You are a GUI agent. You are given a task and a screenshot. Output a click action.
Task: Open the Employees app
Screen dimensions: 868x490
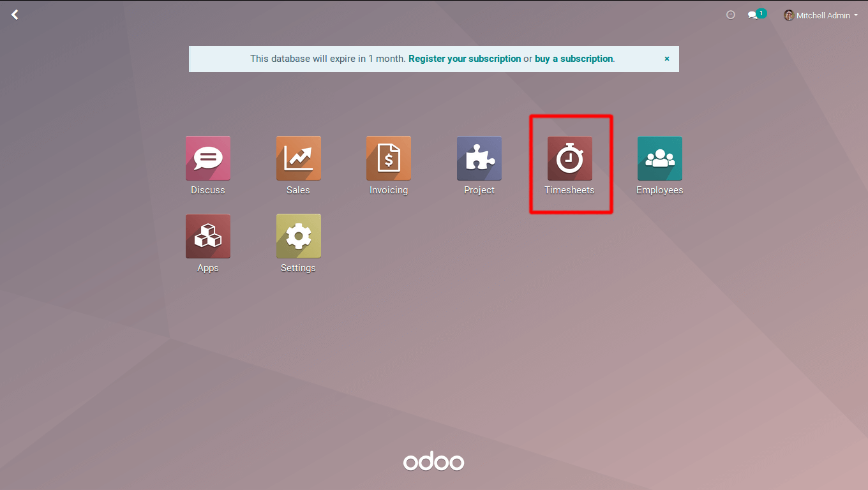click(x=660, y=158)
